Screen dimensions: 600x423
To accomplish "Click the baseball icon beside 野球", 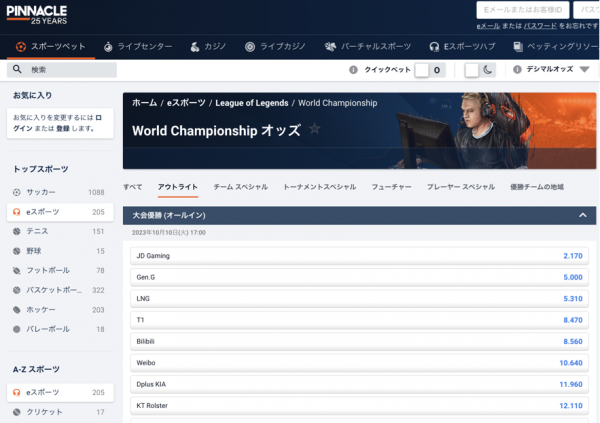I will (16, 251).
